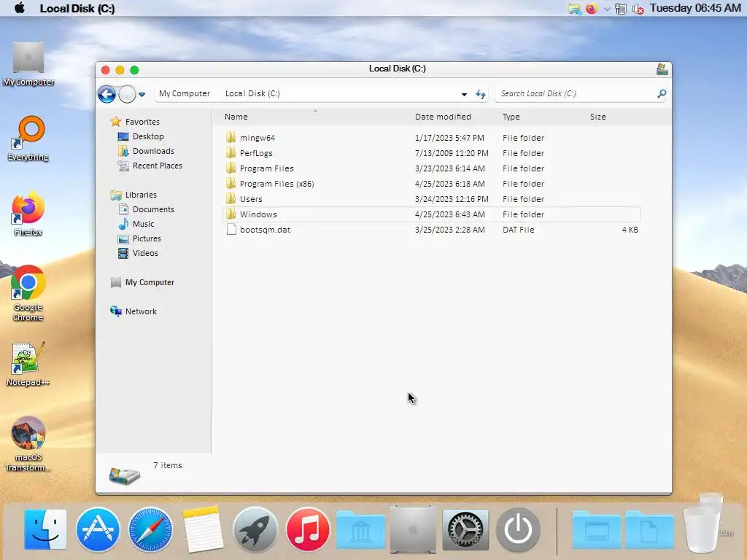The width and height of the screenshot is (747, 560).
Task: Sort by Date modified column header
Action: [x=443, y=117]
